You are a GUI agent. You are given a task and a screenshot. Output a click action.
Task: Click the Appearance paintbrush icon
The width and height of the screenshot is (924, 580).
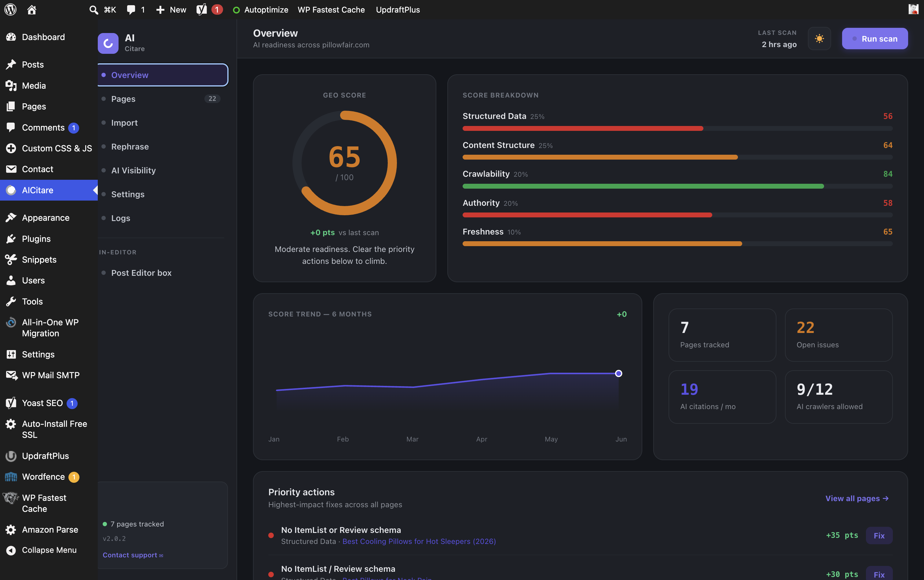[x=11, y=217]
